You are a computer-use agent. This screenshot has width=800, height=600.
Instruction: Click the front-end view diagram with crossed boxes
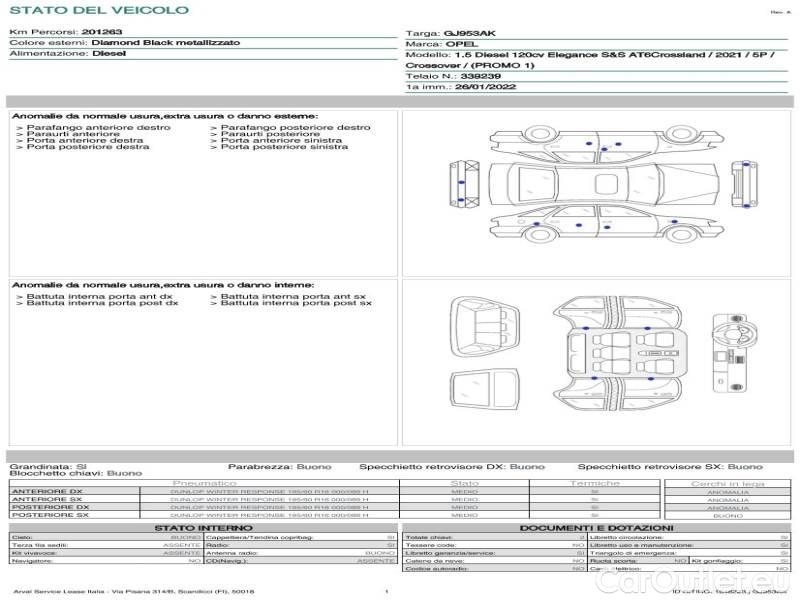point(465,184)
